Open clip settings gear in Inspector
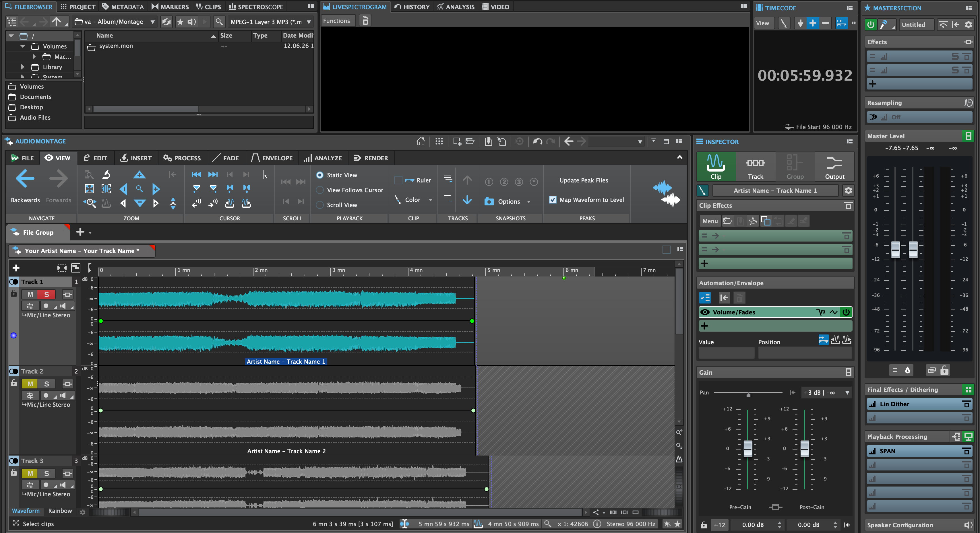Image resolution: width=980 pixels, height=533 pixels. [x=848, y=190]
